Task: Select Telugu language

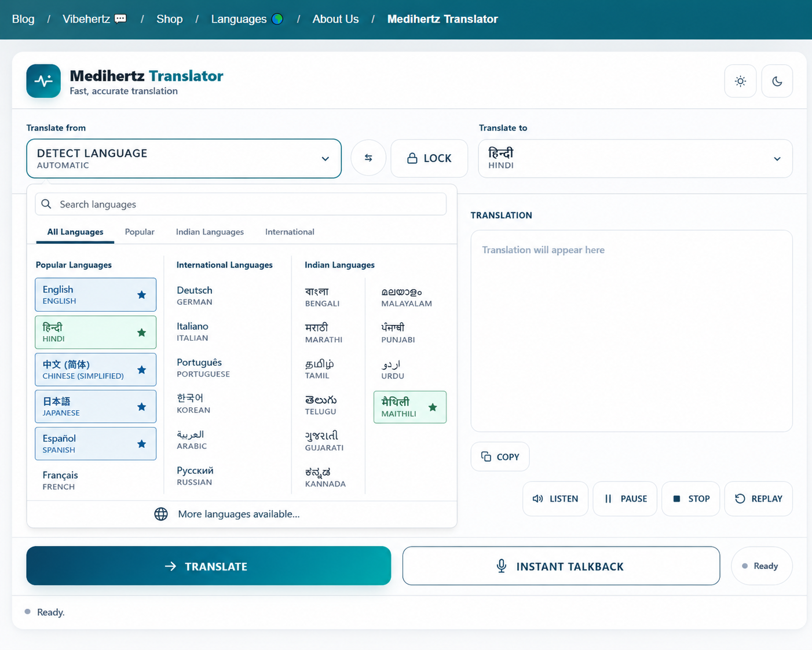Action: coord(321,405)
